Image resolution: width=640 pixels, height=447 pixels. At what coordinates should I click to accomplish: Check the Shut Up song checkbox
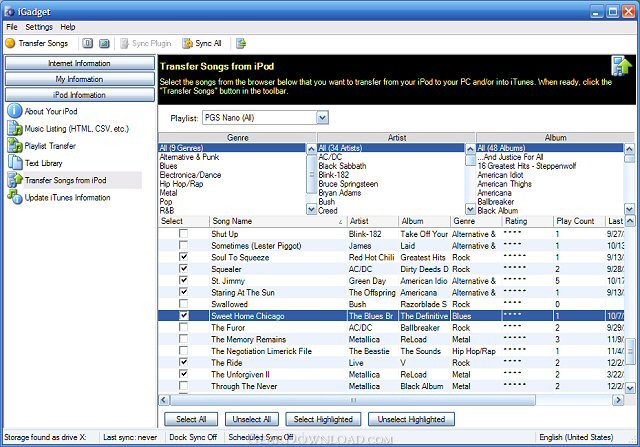click(183, 234)
